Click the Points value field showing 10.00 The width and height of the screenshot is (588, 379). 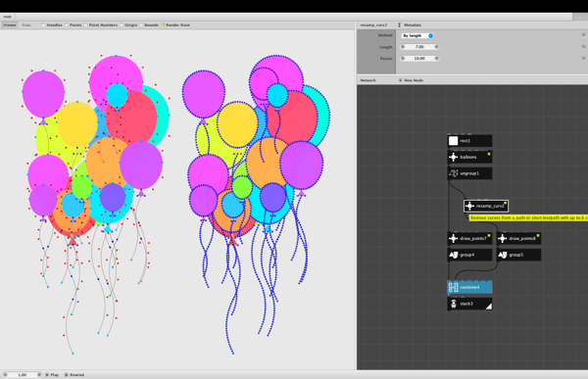tap(419, 59)
